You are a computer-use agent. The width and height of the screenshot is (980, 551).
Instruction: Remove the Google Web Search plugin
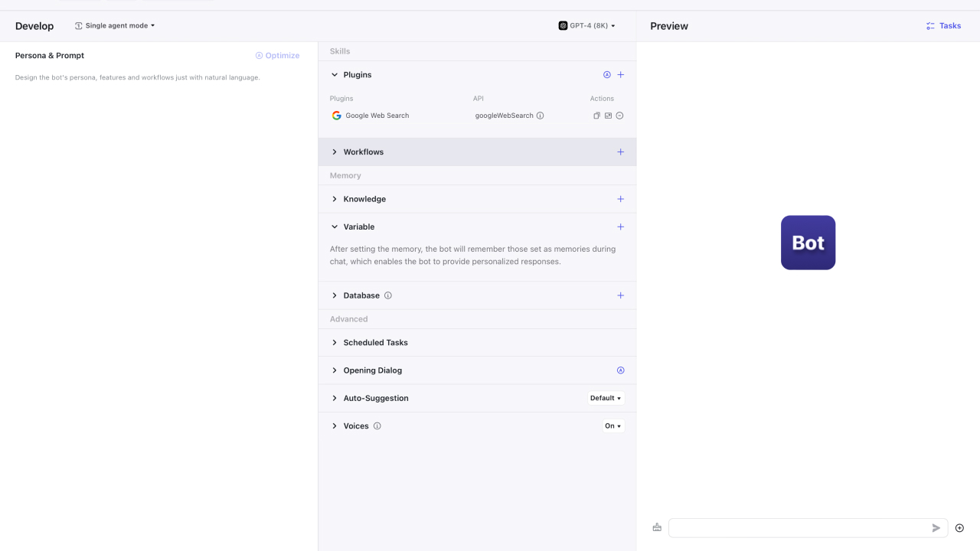pyautogui.click(x=620, y=116)
